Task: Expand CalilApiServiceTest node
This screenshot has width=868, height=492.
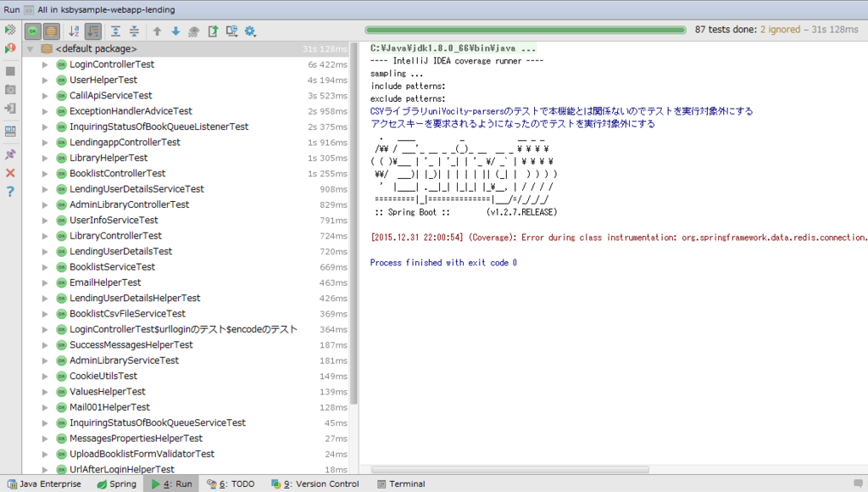Action: coord(45,96)
